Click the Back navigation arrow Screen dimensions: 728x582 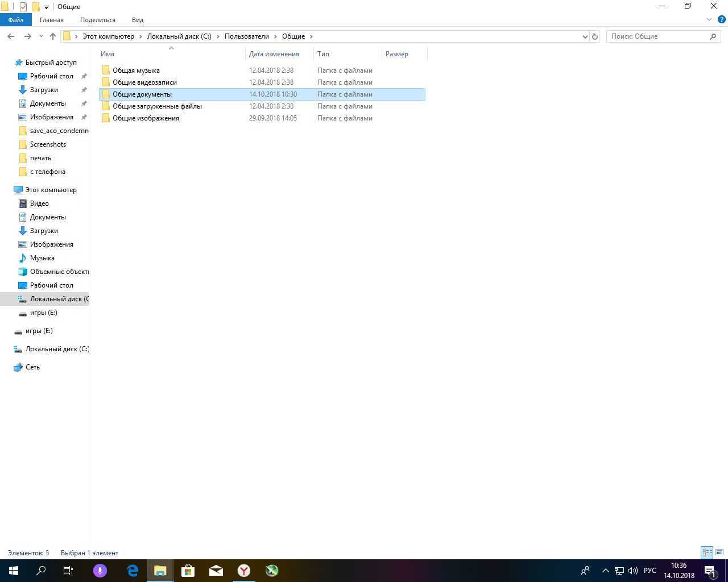coord(11,36)
